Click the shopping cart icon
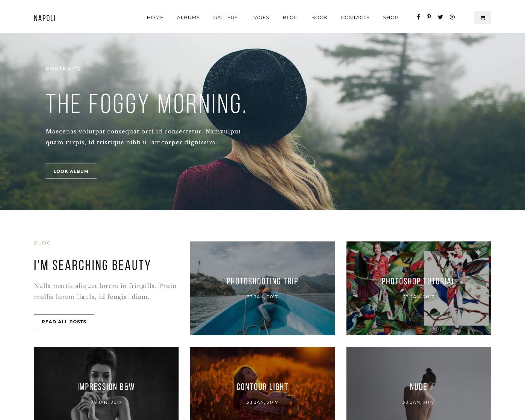Screen dimensions: 525x420 [483, 17]
